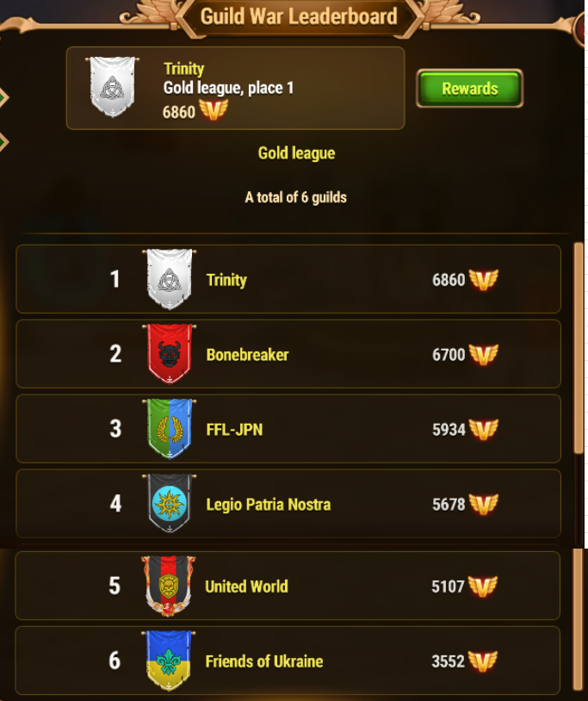This screenshot has height=701, width=588.
Task: Click the trophy icon next to 3552 points
Action: point(483,661)
